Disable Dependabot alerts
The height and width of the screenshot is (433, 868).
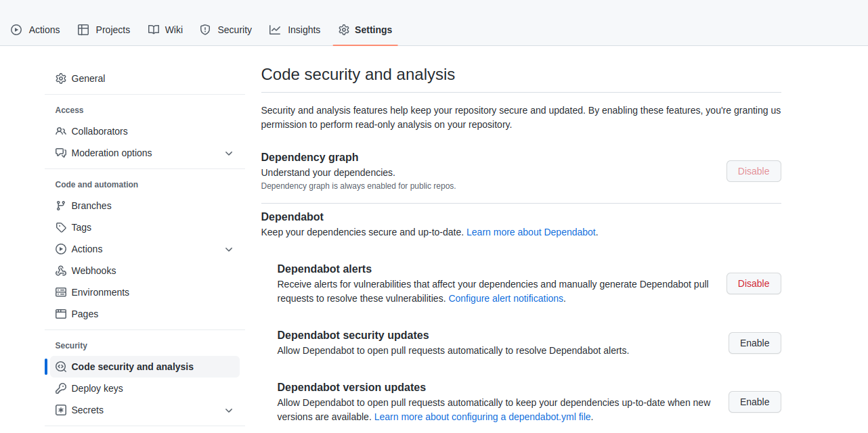pos(754,283)
